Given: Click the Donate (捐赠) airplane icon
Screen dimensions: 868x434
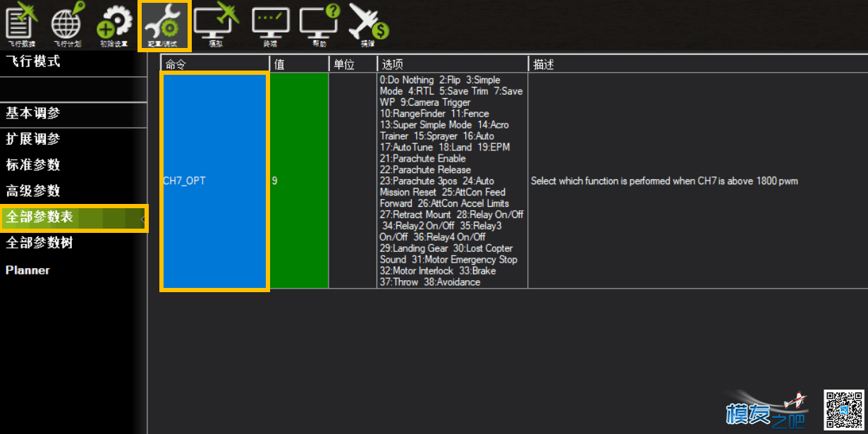Looking at the screenshot, I should pyautogui.click(x=368, y=25).
